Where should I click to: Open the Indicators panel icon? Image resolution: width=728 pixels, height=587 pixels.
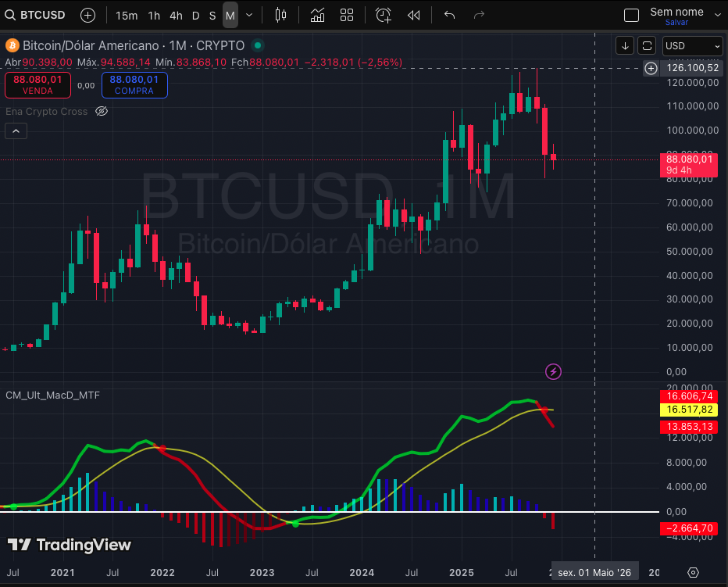point(317,15)
